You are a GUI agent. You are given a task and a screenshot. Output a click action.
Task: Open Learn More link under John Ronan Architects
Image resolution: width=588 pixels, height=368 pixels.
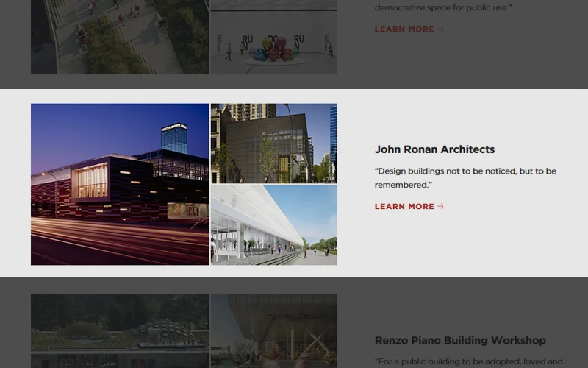pos(409,206)
